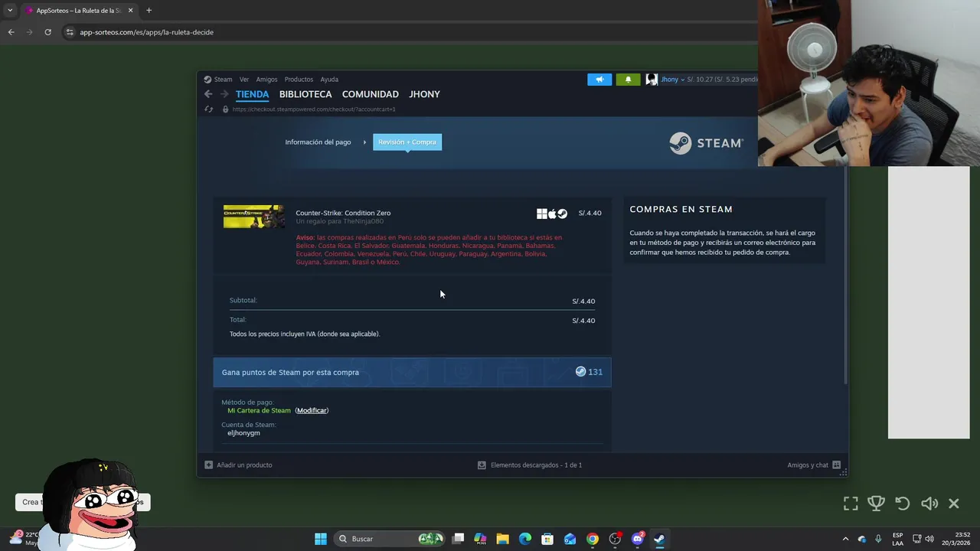
Task: Expand the Chrome tab search dropdown
Action: tap(10, 11)
